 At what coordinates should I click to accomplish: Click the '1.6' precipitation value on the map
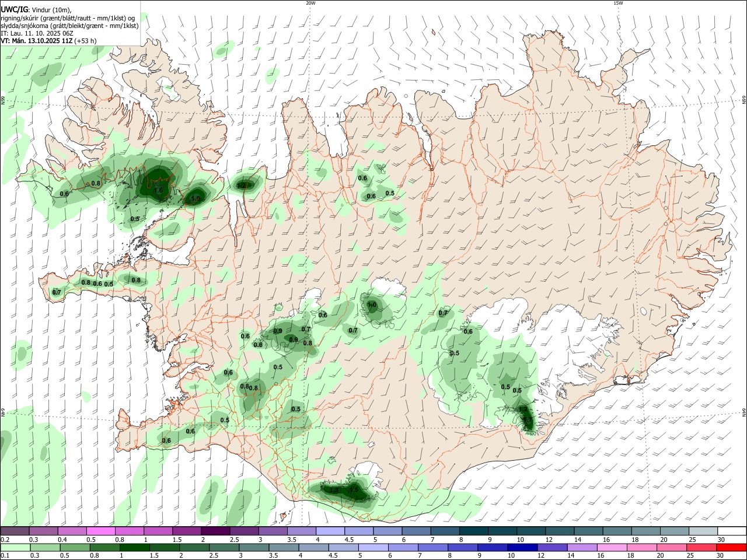[158, 190]
